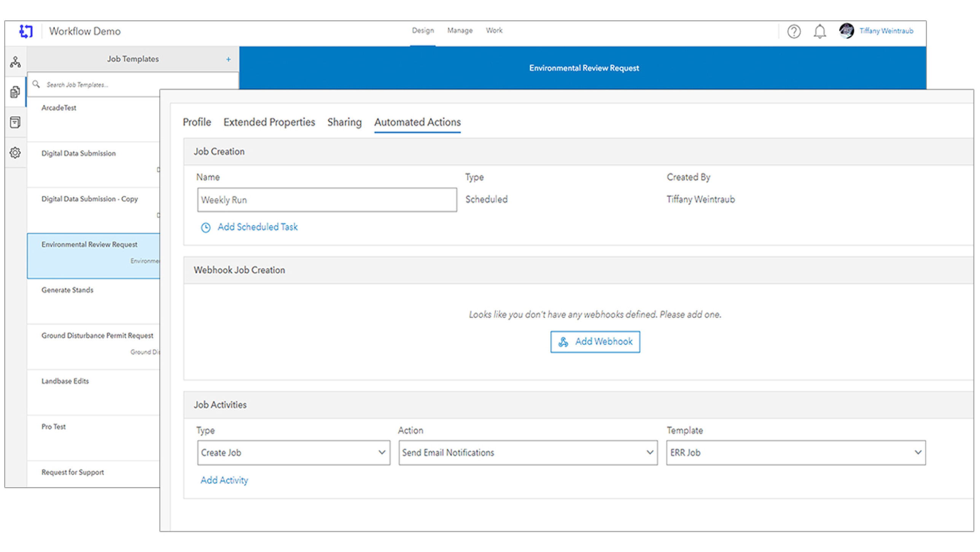
Task: Open the settings gear in sidebar
Action: pos(15,153)
